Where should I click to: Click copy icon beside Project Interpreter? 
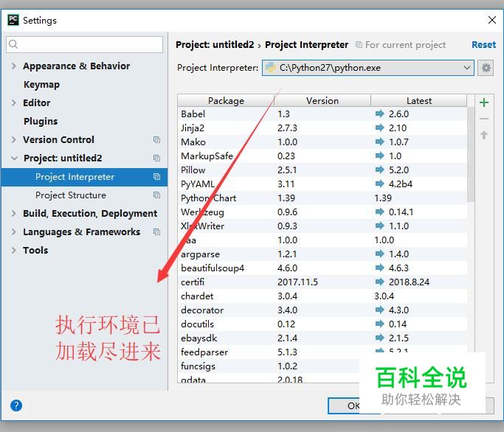156,177
